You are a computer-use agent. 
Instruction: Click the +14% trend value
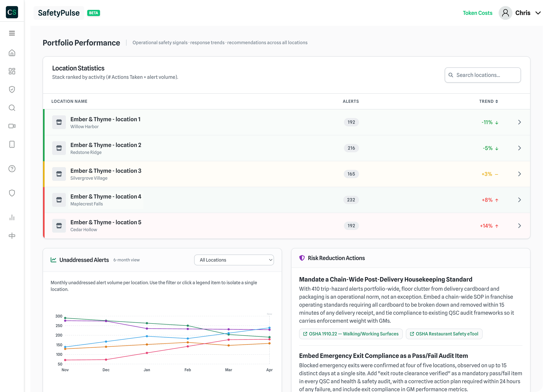pyautogui.click(x=486, y=226)
